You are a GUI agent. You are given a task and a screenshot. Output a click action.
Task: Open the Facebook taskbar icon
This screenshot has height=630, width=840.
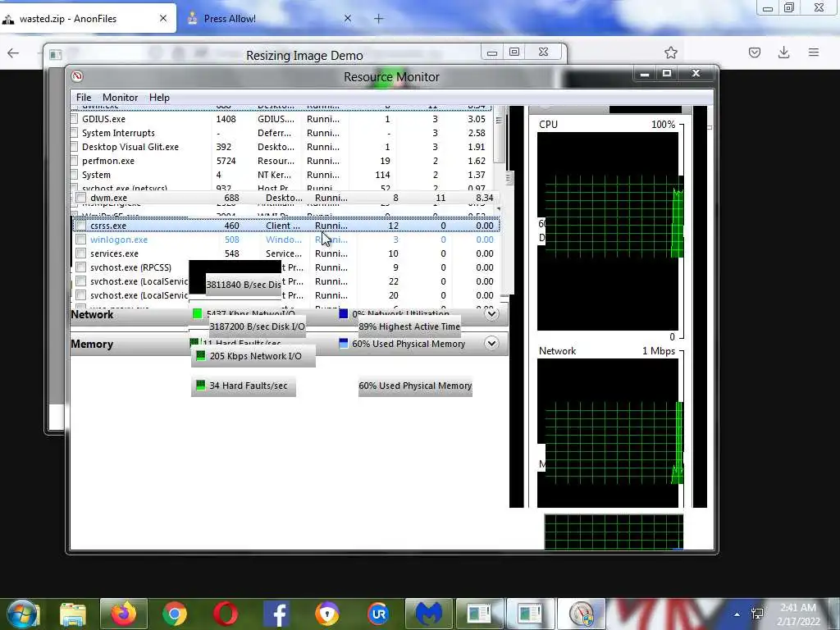point(277,614)
